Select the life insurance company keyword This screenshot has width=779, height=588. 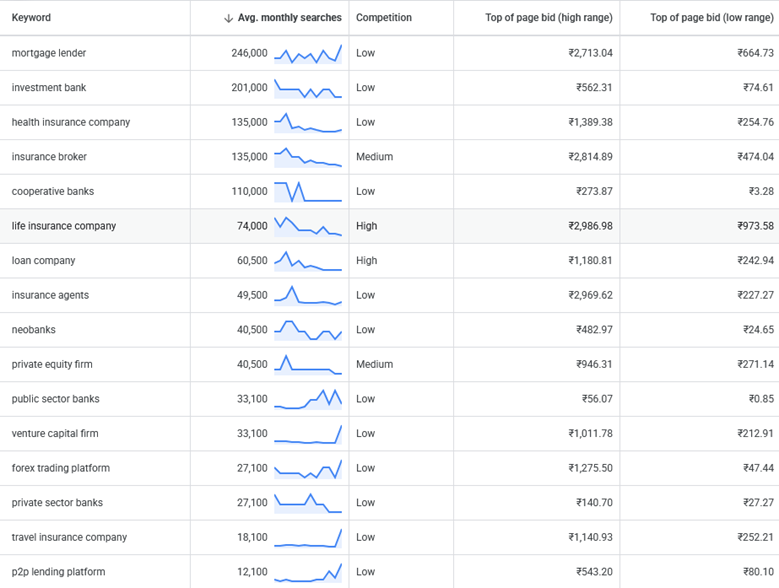click(64, 226)
